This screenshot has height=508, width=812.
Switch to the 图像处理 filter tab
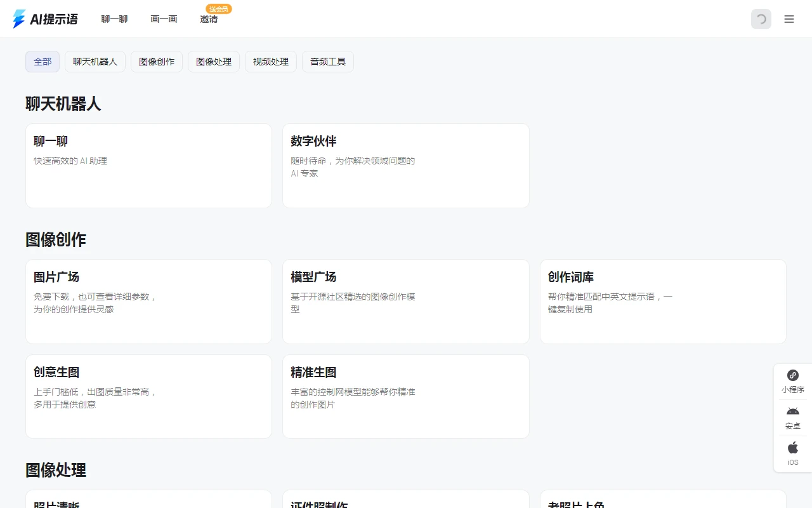[213, 62]
